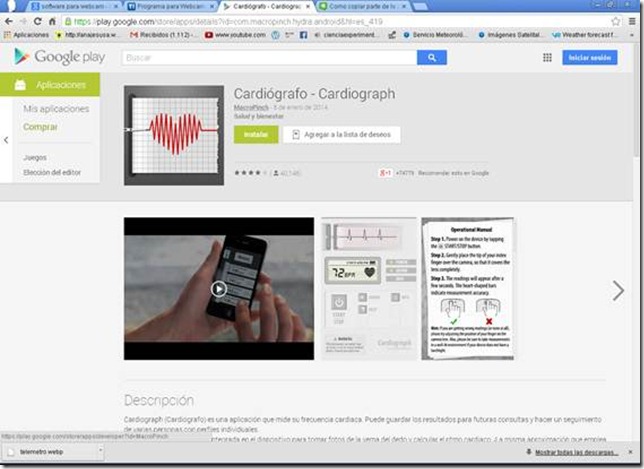Play the Cardiograph preview video

pyautogui.click(x=218, y=289)
